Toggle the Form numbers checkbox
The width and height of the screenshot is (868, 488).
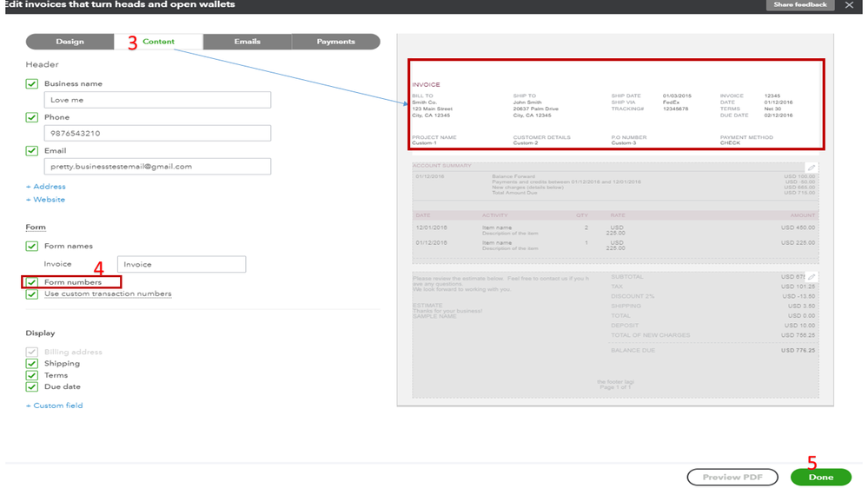tap(31, 282)
